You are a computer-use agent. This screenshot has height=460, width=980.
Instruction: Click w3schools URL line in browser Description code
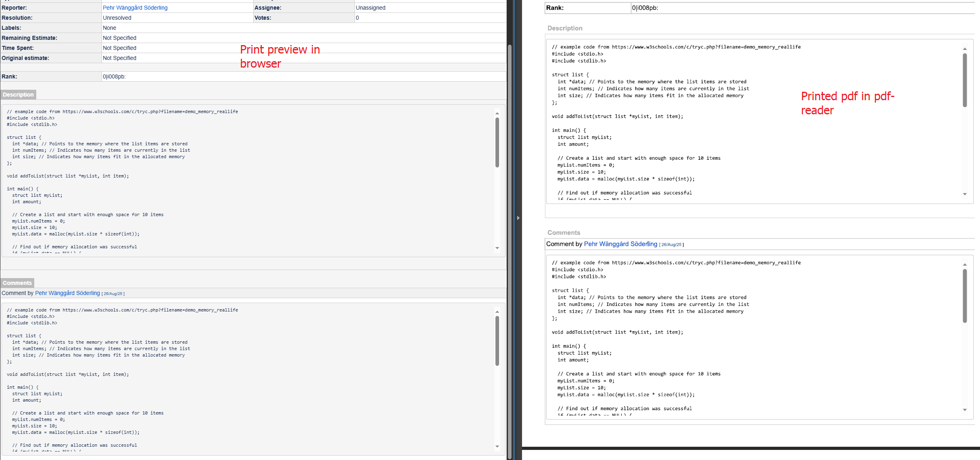point(122,111)
